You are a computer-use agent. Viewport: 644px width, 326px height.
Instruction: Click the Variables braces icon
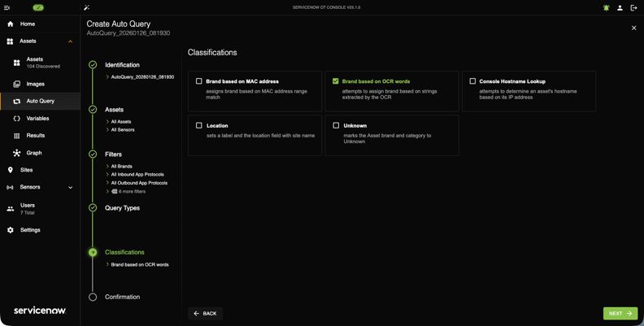tap(17, 119)
